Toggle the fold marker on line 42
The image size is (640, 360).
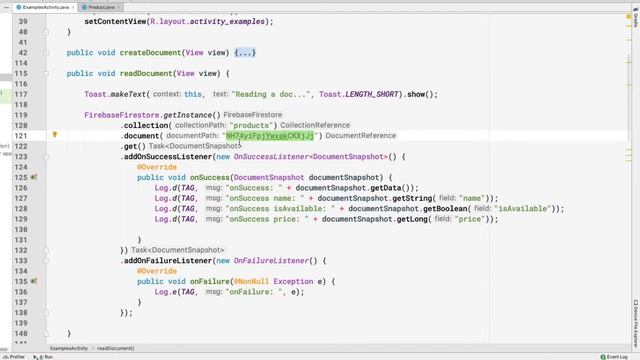46,53
